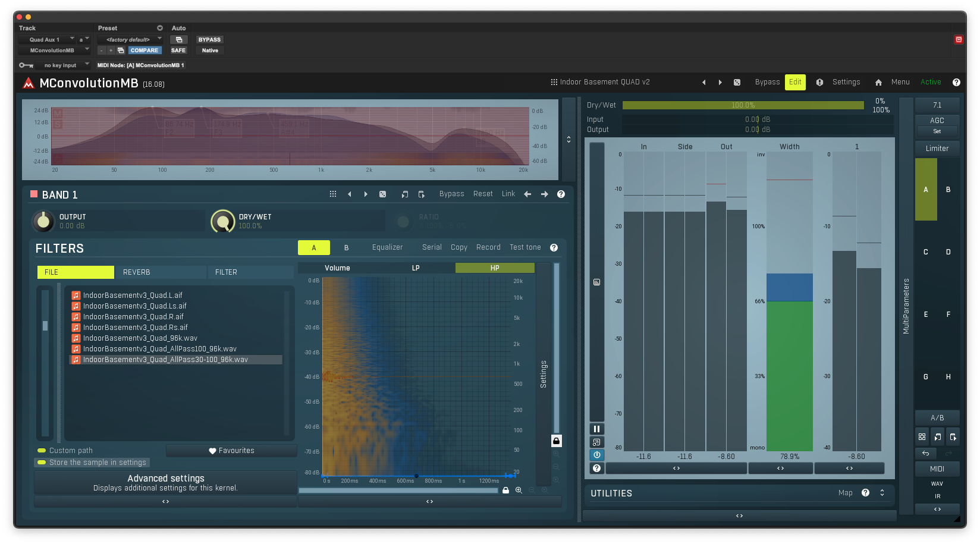Screen dimensions: 980x544
Task: Click the Test tone button
Action: click(525, 247)
